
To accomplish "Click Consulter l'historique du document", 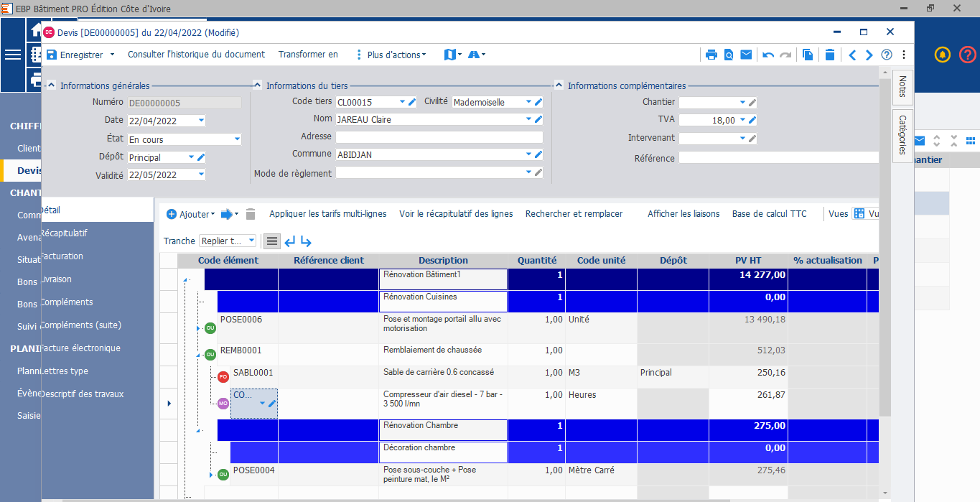I will (196, 55).
